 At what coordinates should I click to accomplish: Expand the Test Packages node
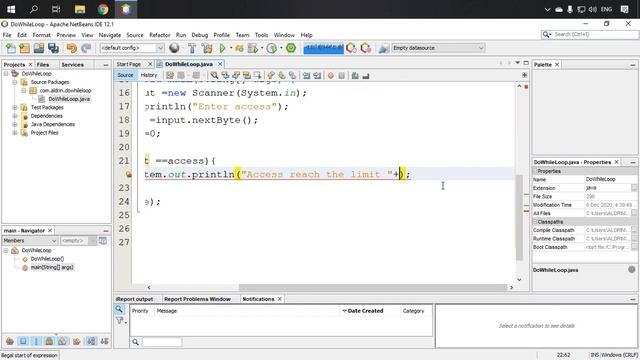(15, 107)
